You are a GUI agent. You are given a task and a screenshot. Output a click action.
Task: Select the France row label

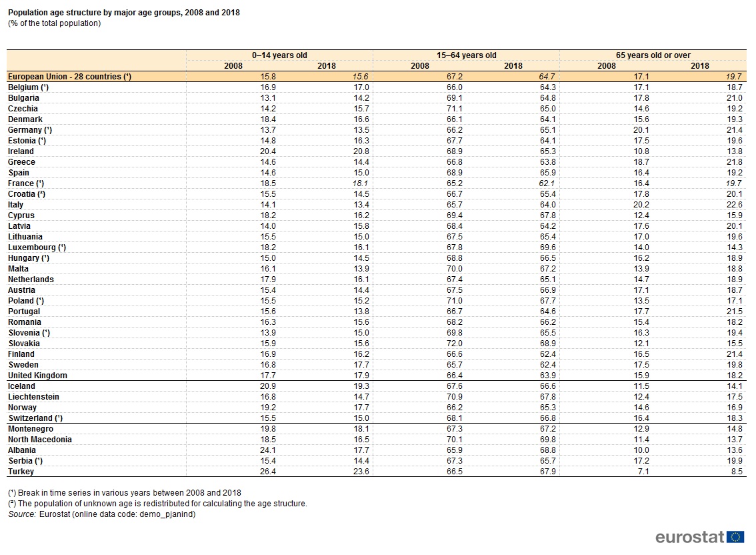tap(26, 183)
